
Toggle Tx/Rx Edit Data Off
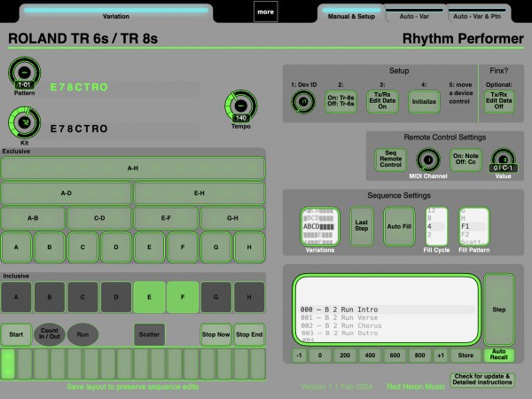coord(498,101)
